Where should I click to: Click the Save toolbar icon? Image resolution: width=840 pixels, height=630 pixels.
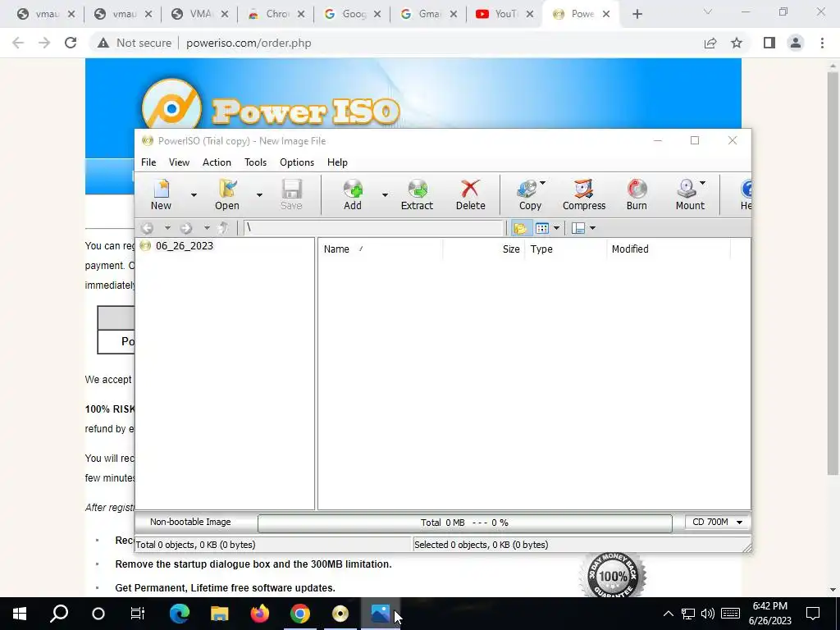coord(291,194)
